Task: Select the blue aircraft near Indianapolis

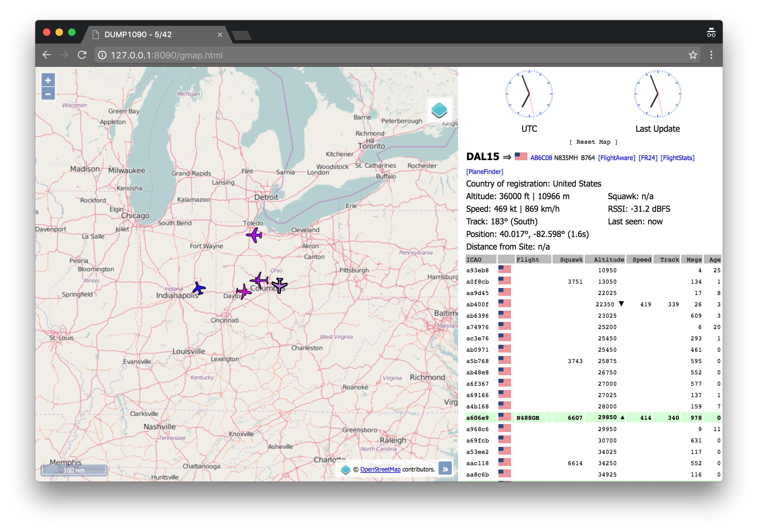Action: [x=199, y=288]
